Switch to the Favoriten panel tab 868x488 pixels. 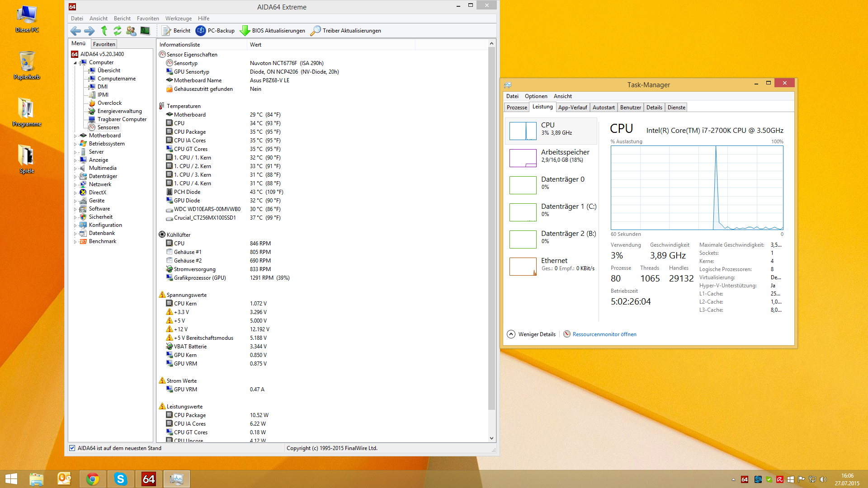coord(104,44)
